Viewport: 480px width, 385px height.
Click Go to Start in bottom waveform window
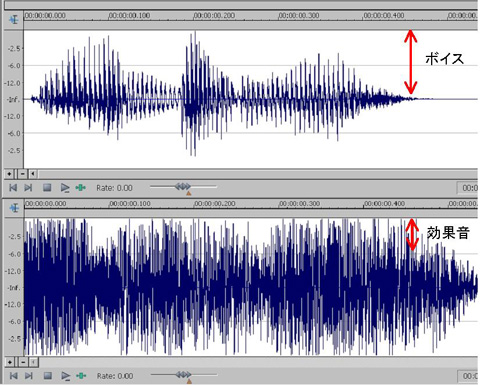13,376
